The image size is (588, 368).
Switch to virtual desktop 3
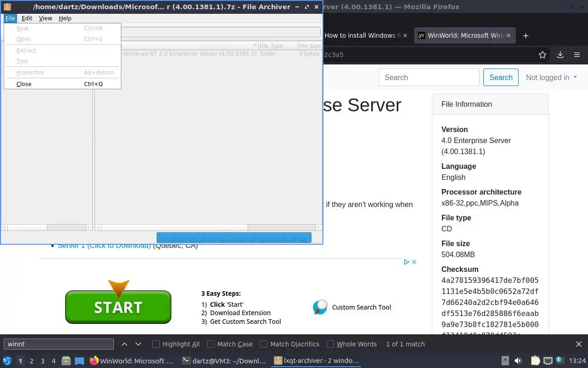[42, 361]
